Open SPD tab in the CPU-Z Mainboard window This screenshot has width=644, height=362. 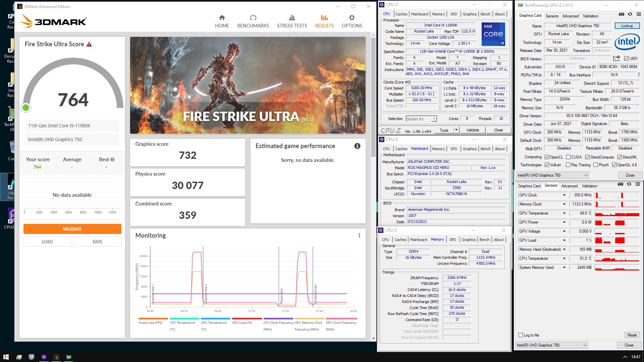453,149
